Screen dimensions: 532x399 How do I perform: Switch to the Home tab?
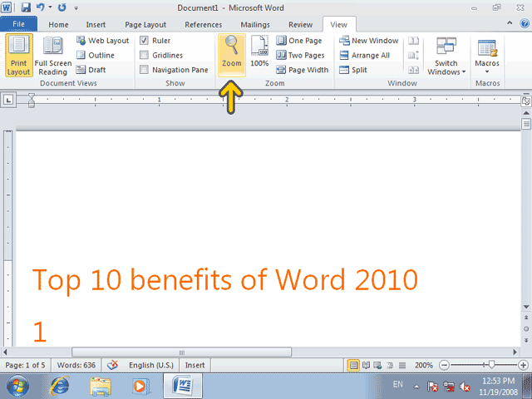[58, 25]
